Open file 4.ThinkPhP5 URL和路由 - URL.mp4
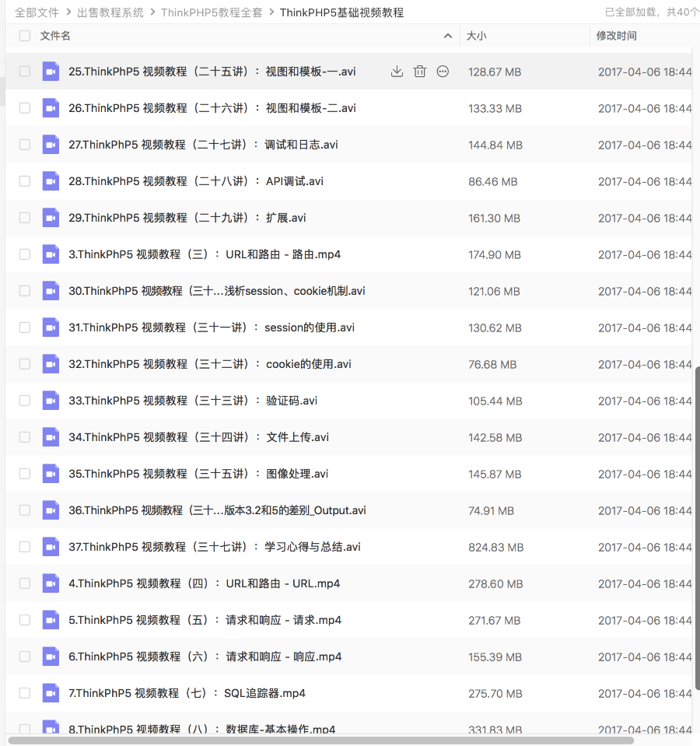 tap(205, 583)
